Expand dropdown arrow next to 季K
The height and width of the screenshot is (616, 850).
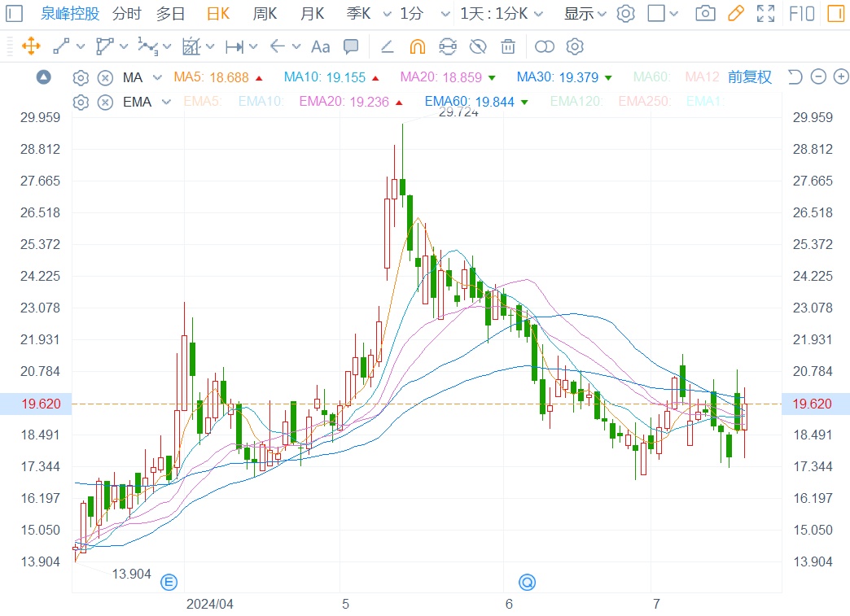(387, 14)
